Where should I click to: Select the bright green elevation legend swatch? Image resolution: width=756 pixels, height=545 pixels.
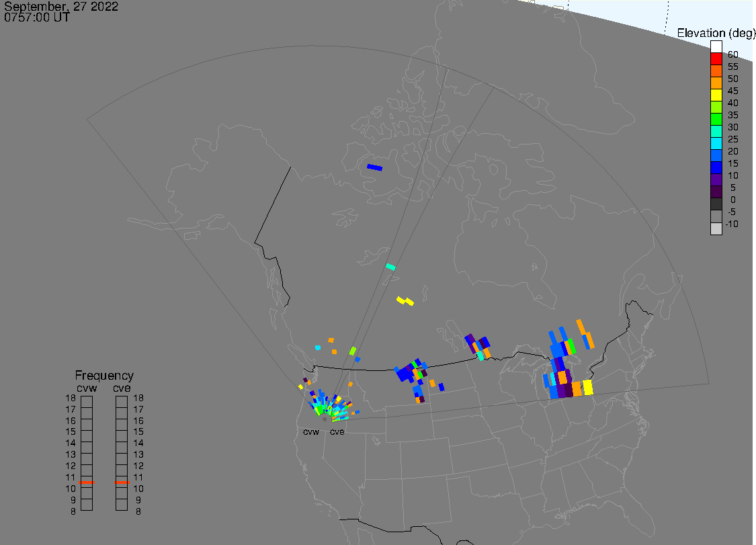(x=716, y=119)
